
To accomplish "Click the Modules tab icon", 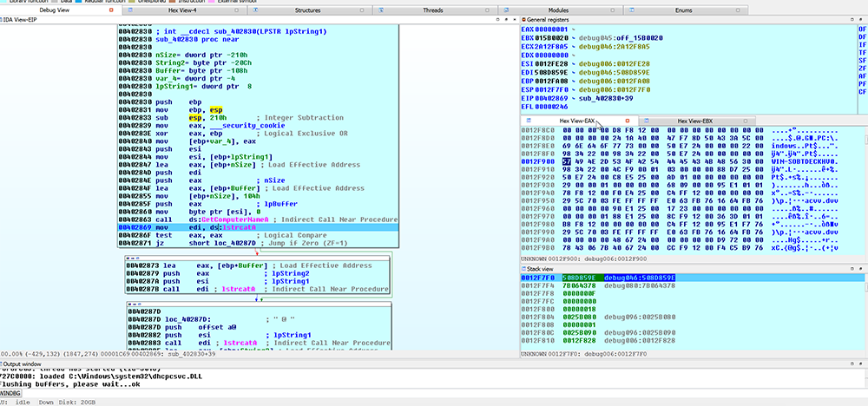I will click(509, 10).
